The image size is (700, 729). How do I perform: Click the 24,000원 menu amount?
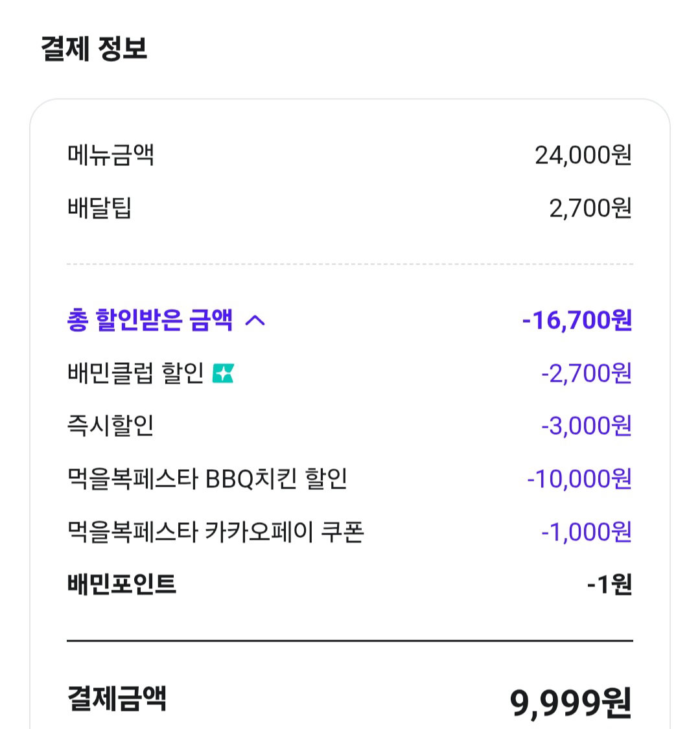pos(583,156)
